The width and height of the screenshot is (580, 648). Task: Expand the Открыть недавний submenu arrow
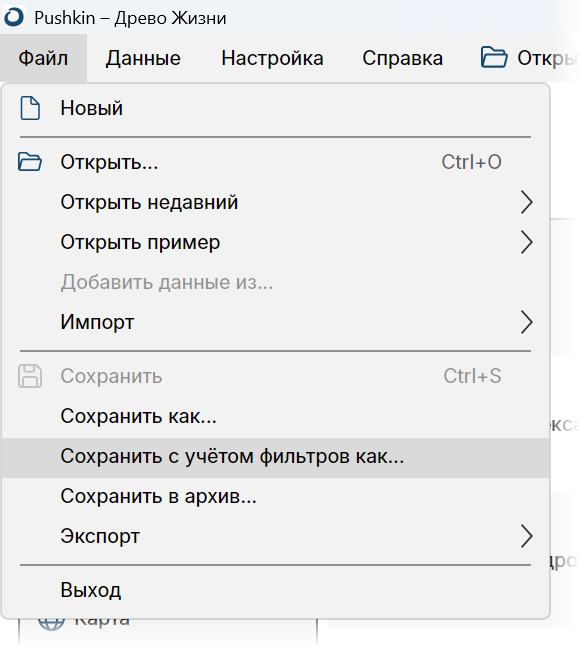[x=526, y=202]
